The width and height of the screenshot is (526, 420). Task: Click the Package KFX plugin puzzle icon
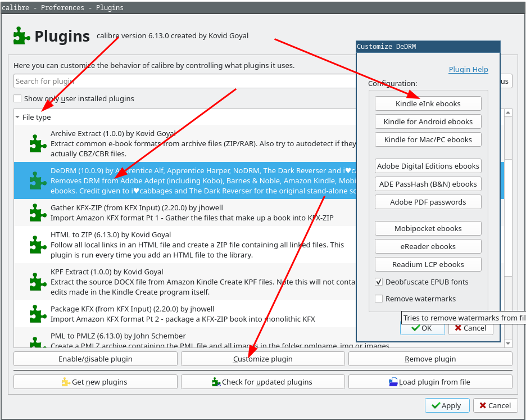pos(38,314)
